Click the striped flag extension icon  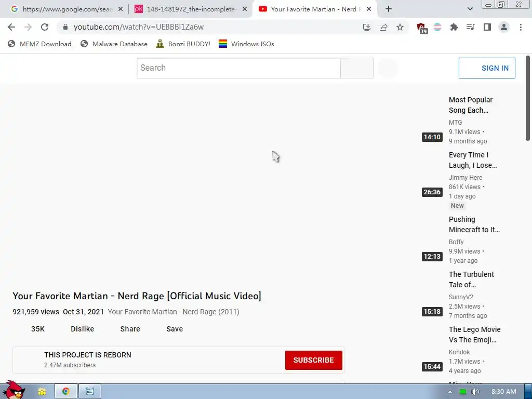[437, 27]
